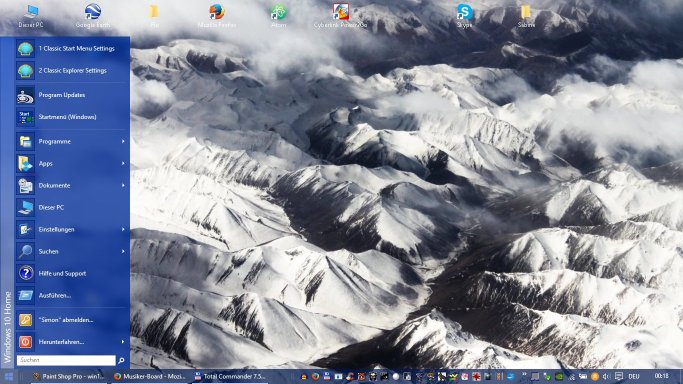Select the Skype desktop icon
This screenshot has width=683, height=384.
click(464, 15)
